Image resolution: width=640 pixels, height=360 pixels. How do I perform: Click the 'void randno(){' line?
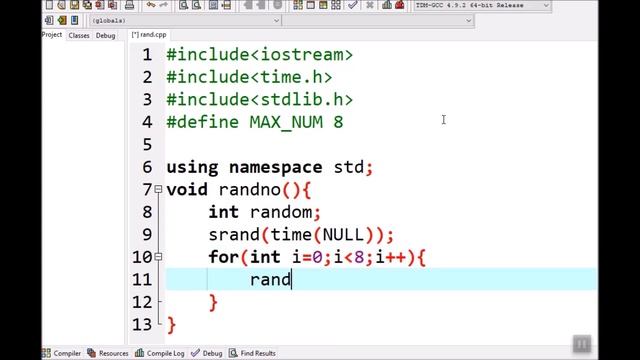click(239, 189)
